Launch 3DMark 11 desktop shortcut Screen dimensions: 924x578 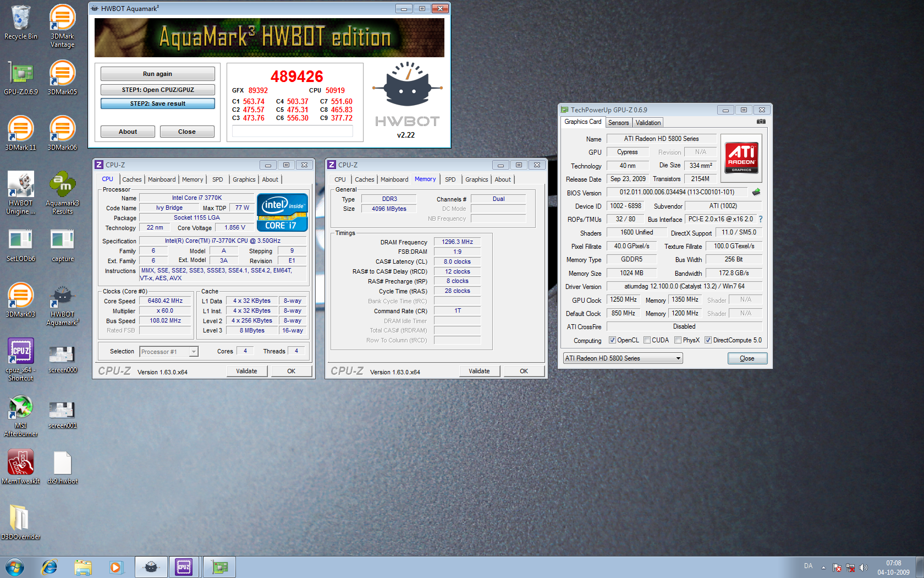point(21,133)
